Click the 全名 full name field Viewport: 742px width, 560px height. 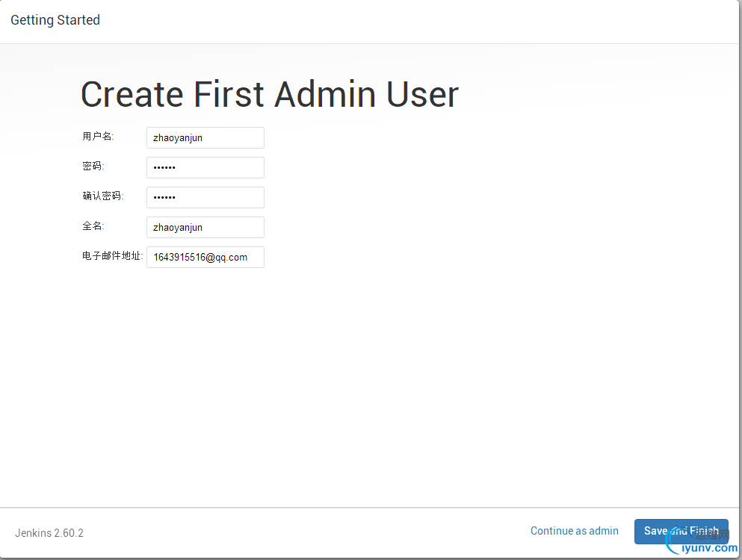click(205, 227)
